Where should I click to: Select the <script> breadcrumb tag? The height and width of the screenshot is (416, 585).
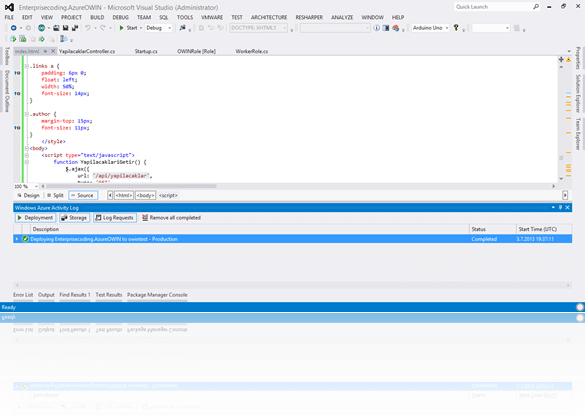pyautogui.click(x=168, y=195)
